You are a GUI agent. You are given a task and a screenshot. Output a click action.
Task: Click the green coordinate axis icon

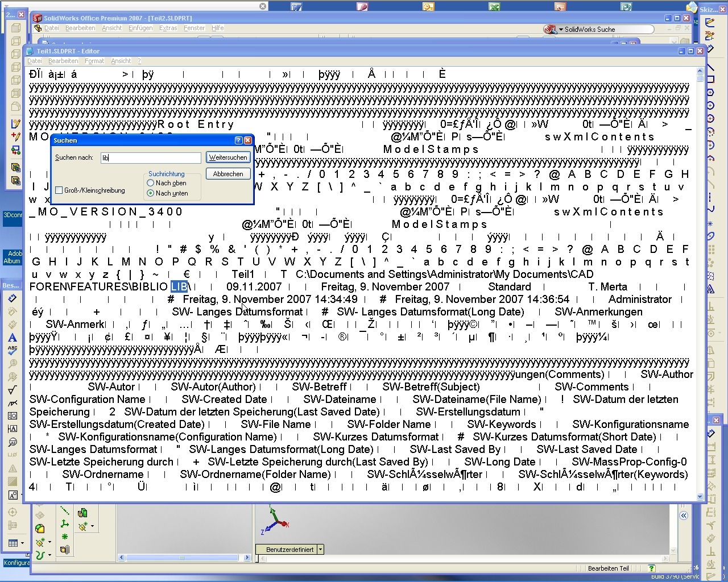pyautogui.click(x=65, y=524)
